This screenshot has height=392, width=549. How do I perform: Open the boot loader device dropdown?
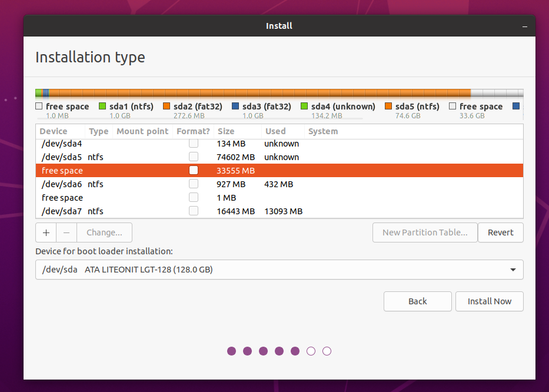point(280,270)
